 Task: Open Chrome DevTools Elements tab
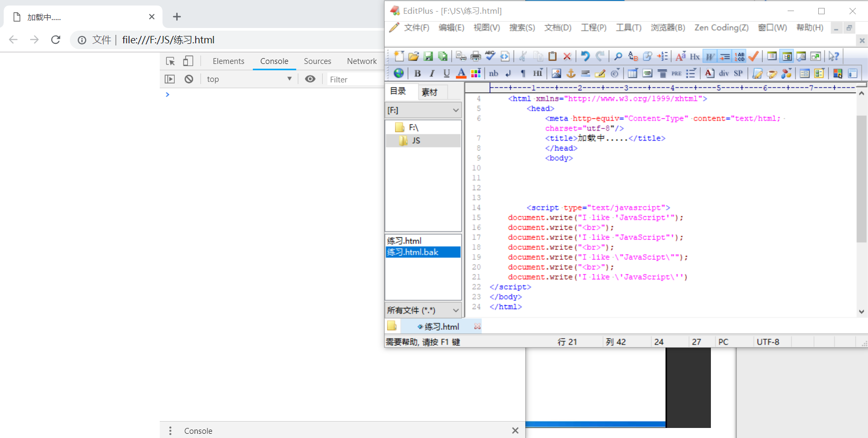229,61
